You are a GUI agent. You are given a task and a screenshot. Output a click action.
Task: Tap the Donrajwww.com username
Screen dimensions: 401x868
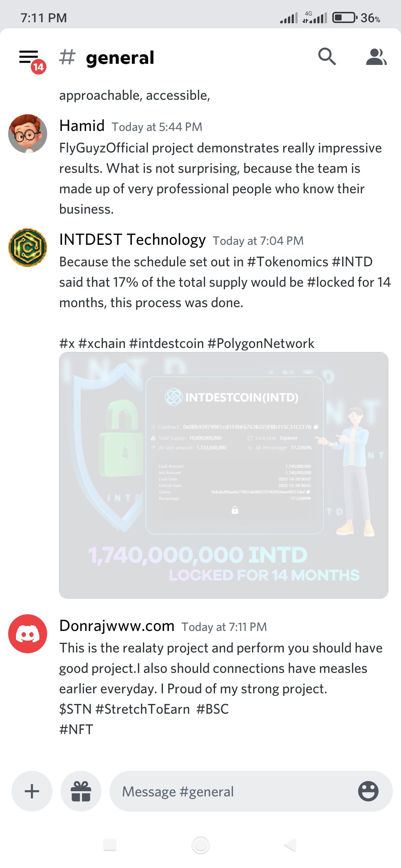pyautogui.click(x=117, y=626)
